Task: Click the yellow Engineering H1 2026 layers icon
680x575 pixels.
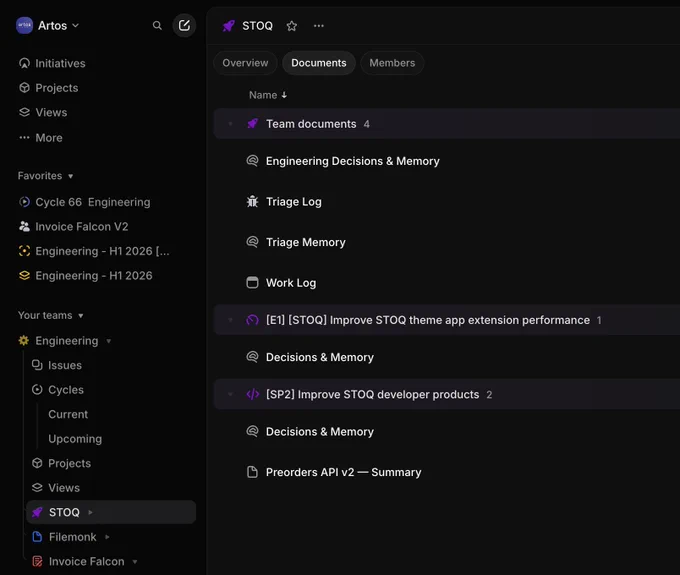Action: pyautogui.click(x=24, y=276)
